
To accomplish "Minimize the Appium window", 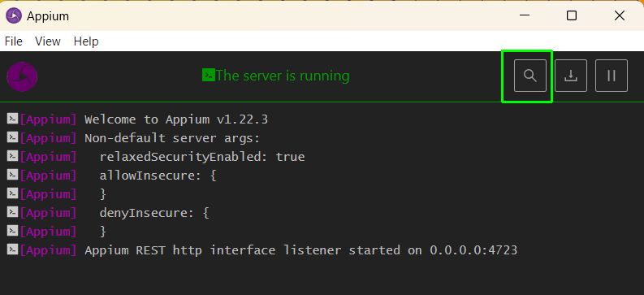I will click(x=525, y=15).
